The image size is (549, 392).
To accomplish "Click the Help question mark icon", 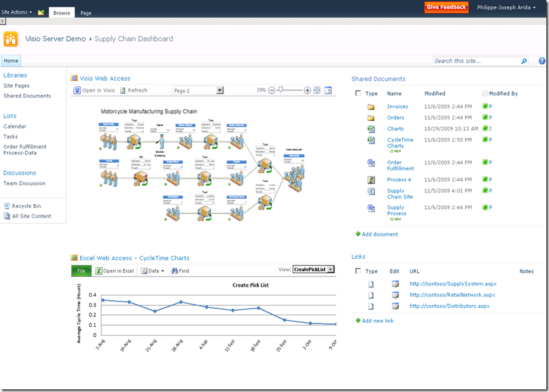I will point(543,60).
